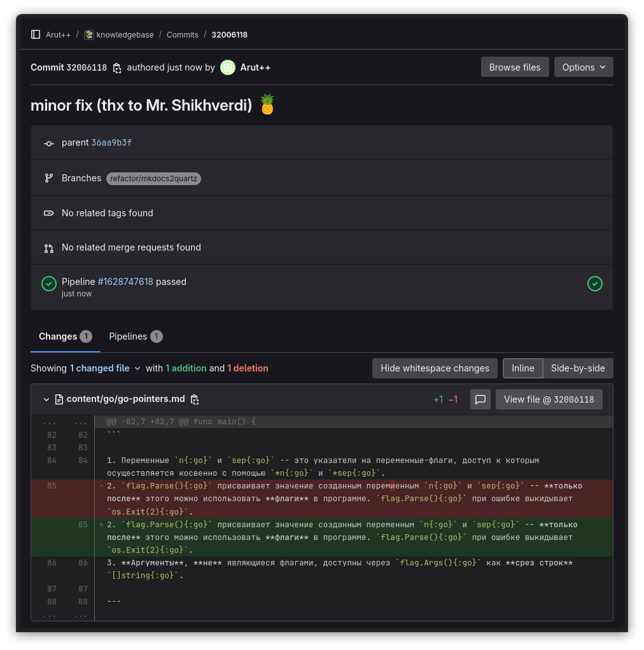Expand hidden lines above line 82
Screen dimensions: 644x650
pos(62,422)
